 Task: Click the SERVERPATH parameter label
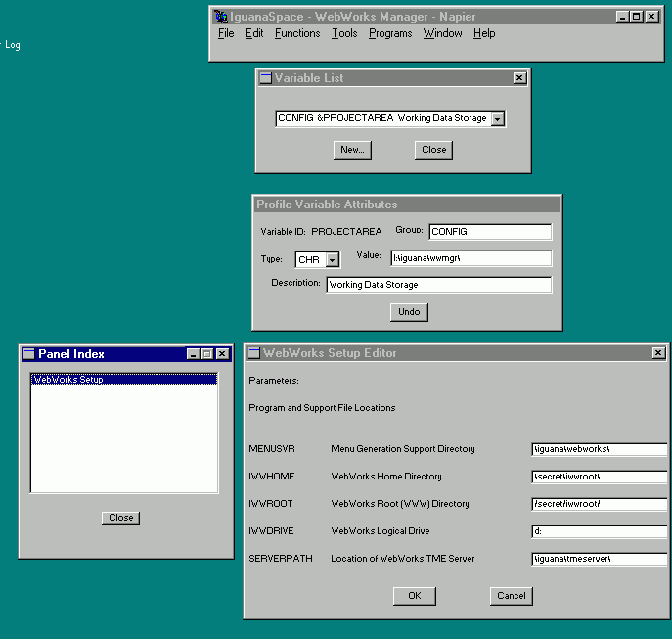click(281, 559)
